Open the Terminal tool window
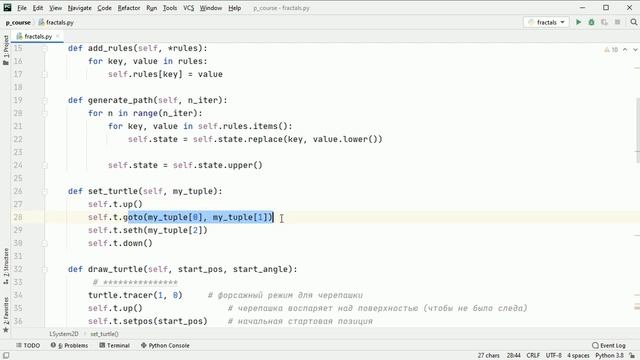This screenshot has width=640, height=360. (x=114, y=345)
